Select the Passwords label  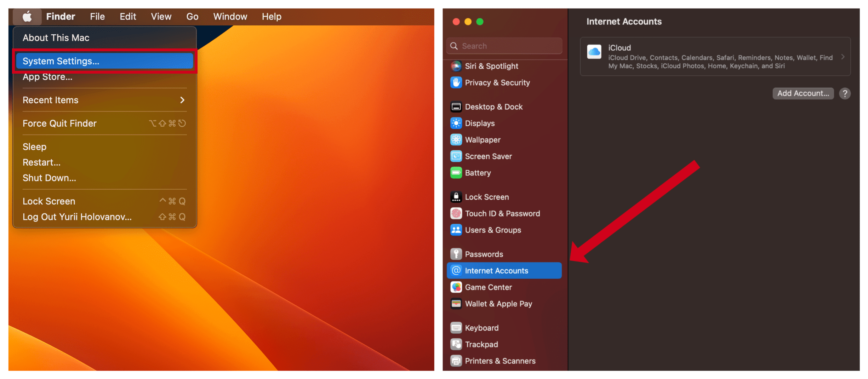coord(484,254)
